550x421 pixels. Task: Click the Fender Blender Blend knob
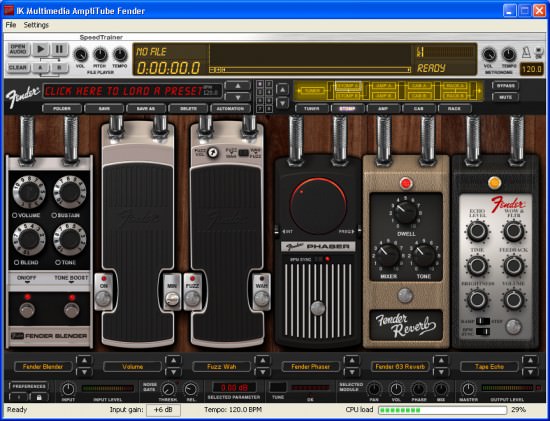(x=29, y=239)
